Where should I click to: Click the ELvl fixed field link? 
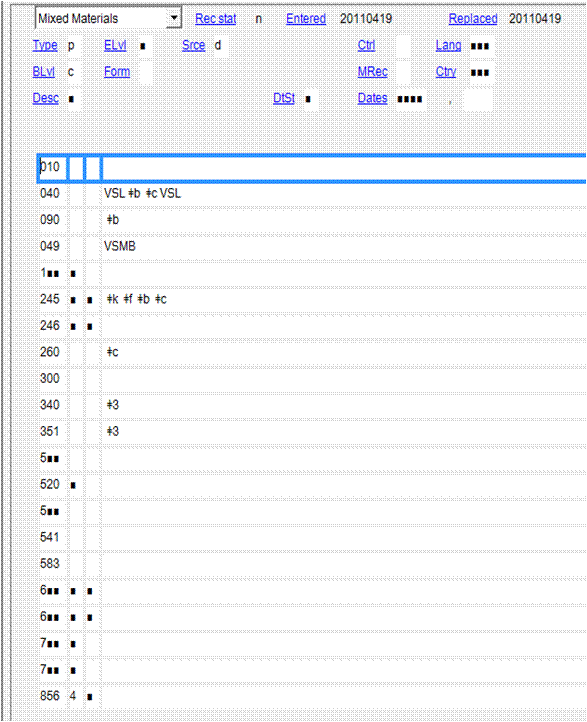click(x=115, y=45)
